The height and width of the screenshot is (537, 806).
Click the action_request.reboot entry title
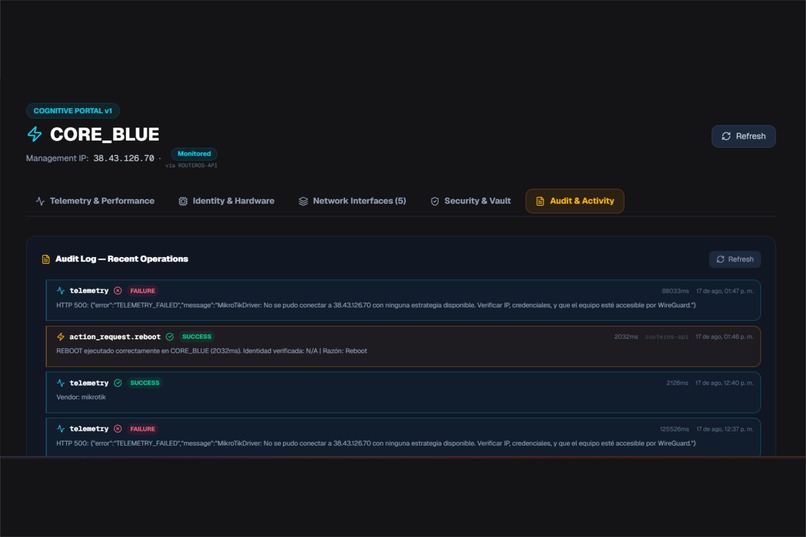coord(115,337)
